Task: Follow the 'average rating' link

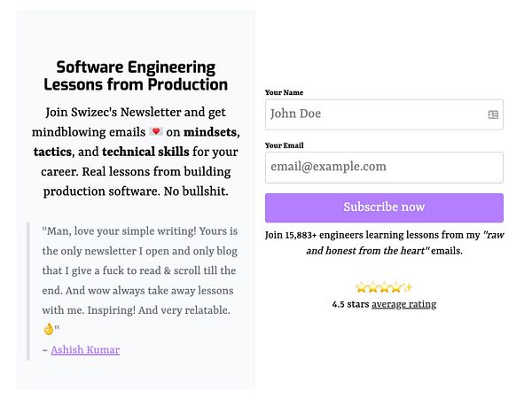Action: click(403, 304)
